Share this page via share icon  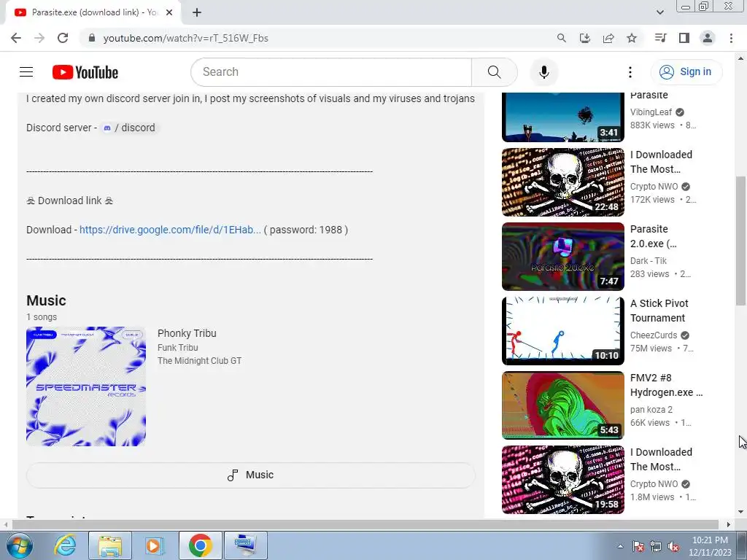point(608,38)
